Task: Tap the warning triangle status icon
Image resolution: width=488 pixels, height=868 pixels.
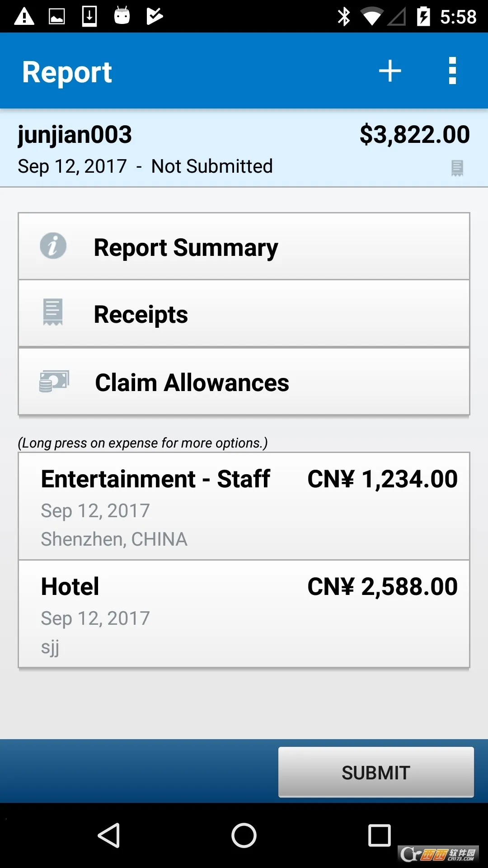Action: click(x=24, y=17)
